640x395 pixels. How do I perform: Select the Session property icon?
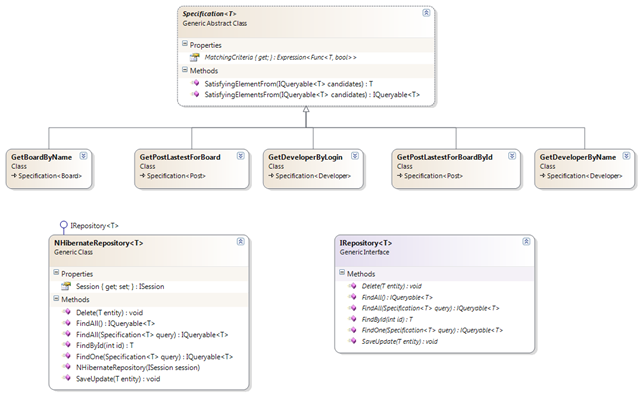point(66,286)
